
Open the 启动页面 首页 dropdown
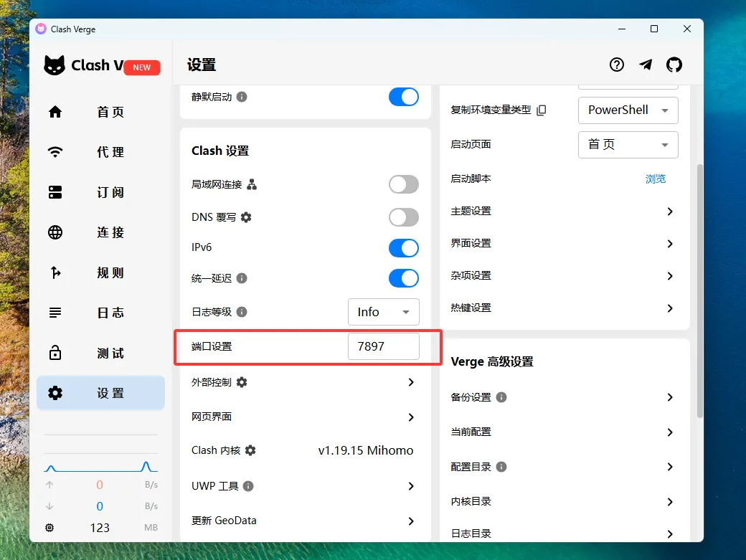click(628, 145)
